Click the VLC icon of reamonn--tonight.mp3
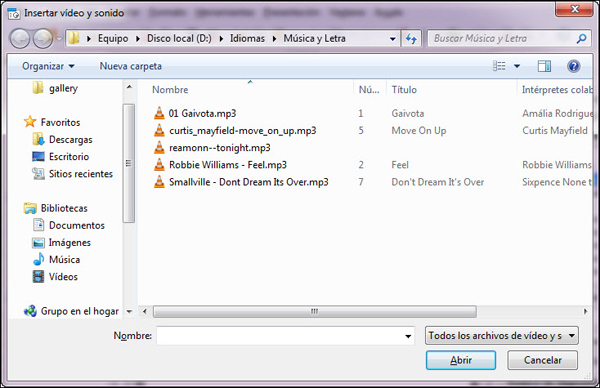This screenshot has width=600, height=388. point(159,148)
